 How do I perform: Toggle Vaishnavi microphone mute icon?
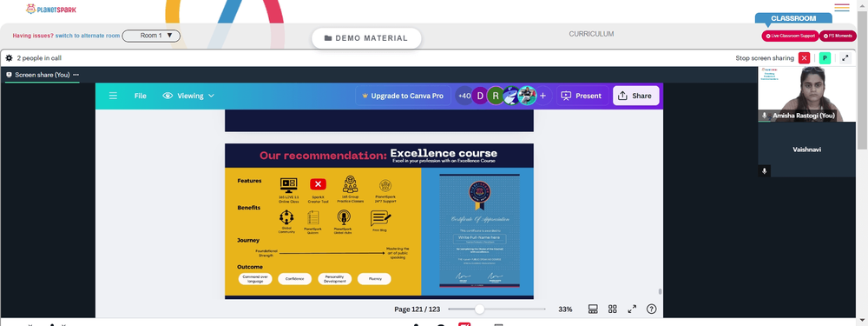[x=765, y=170]
